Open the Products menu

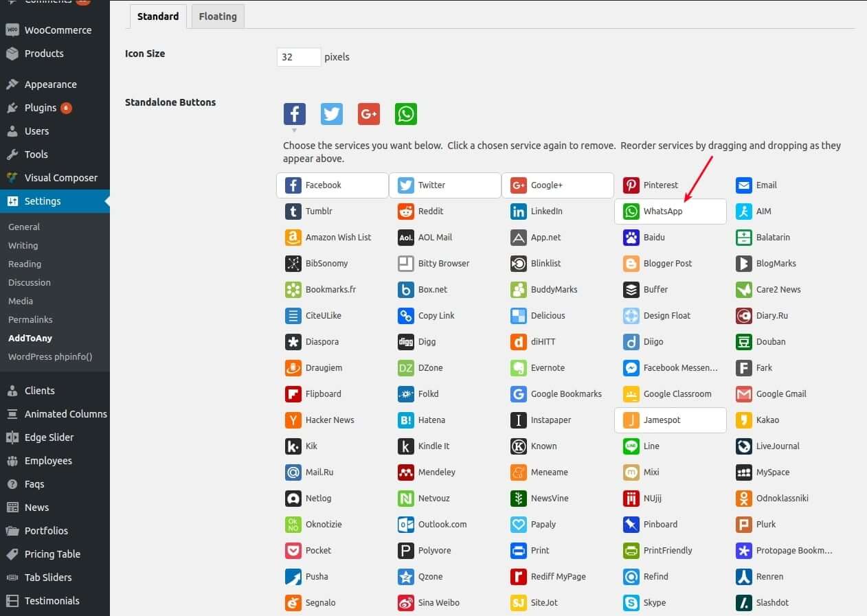(x=55, y=54)
